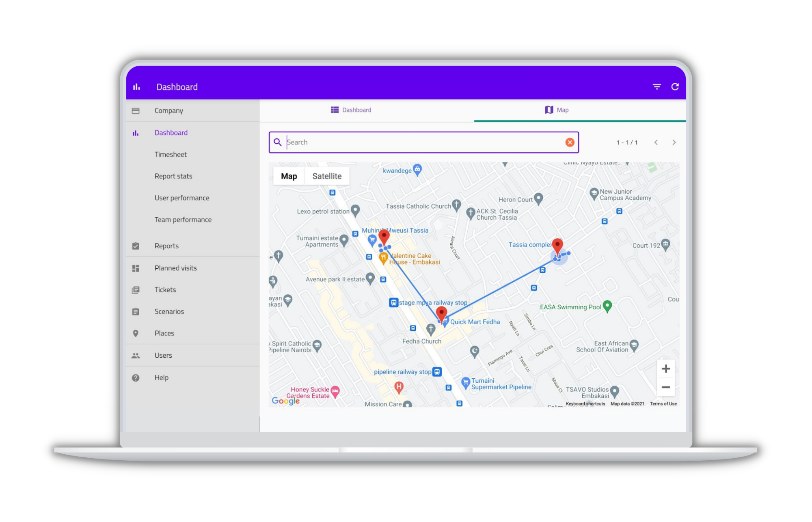
Task: Refresh the dashboard data
Action: pyautogui.click(x=676, y=86)
